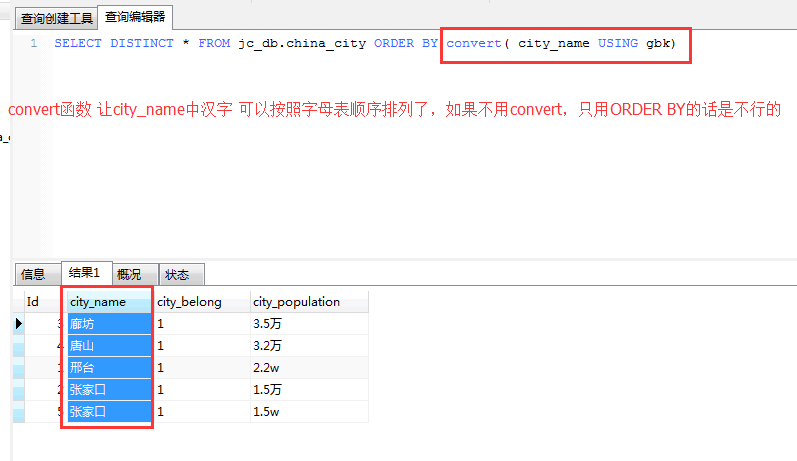
Task: Click jc_db.china_city in the SQL editor
Action: [302, 44]
